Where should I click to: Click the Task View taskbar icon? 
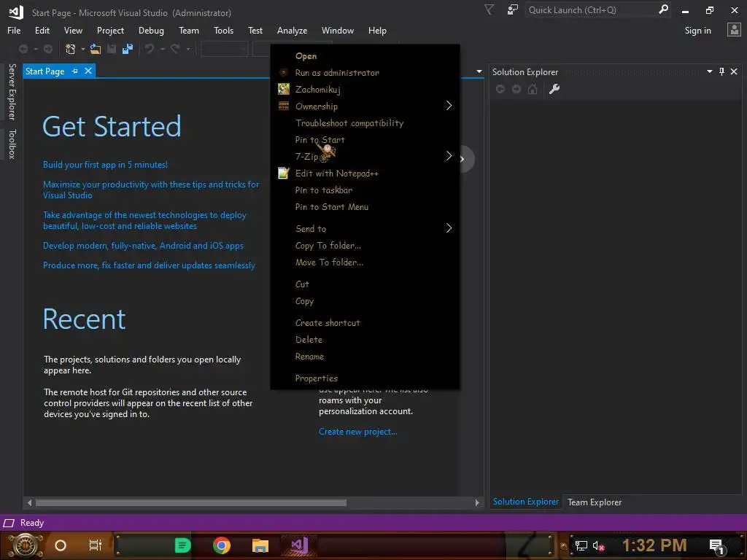coord(96,545)
